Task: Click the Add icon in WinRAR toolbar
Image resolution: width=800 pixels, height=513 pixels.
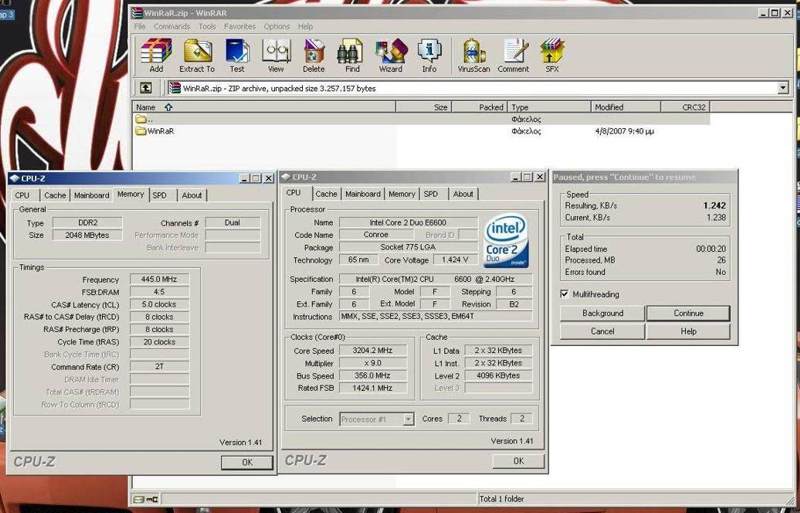Action: 156,55
